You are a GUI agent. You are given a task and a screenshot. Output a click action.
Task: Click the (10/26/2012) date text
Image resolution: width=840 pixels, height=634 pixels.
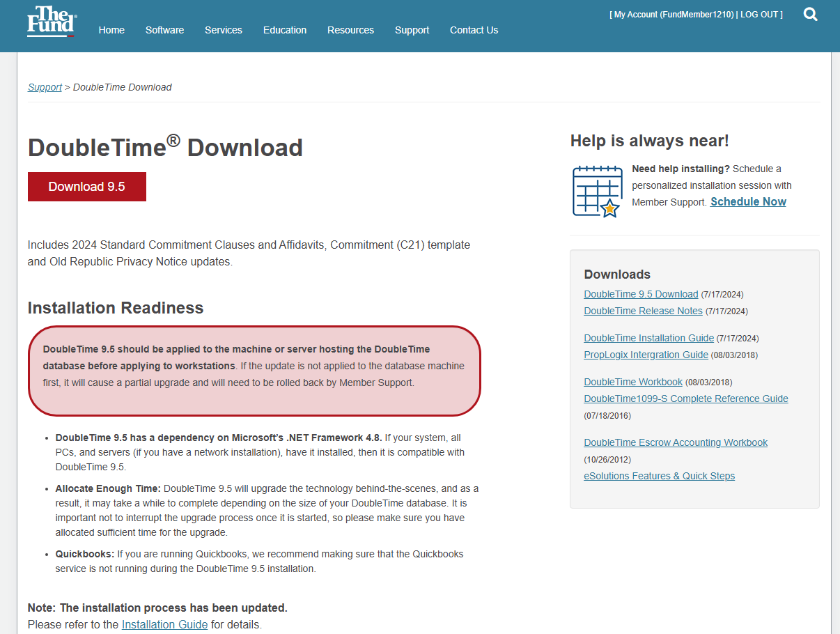(608, 460)
